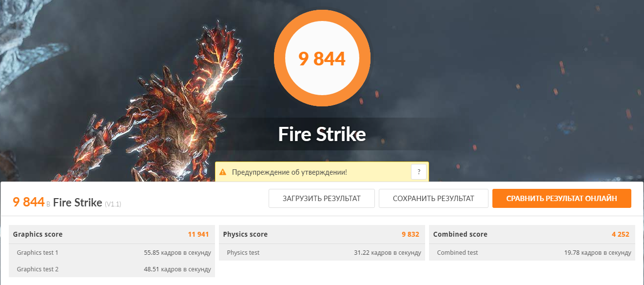Select the Graphics score header

(112, 234)
